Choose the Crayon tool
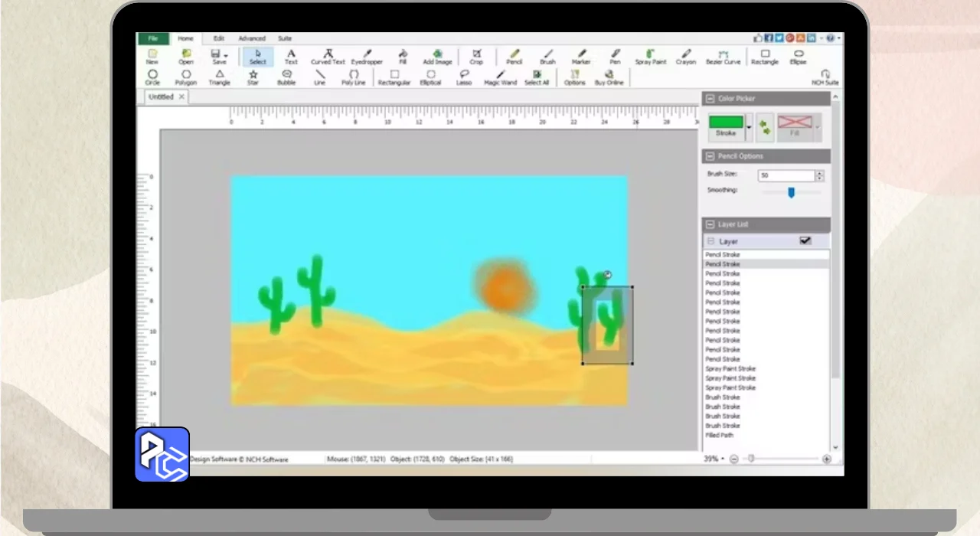Viewport: 980px width, 536px height. 686,56
